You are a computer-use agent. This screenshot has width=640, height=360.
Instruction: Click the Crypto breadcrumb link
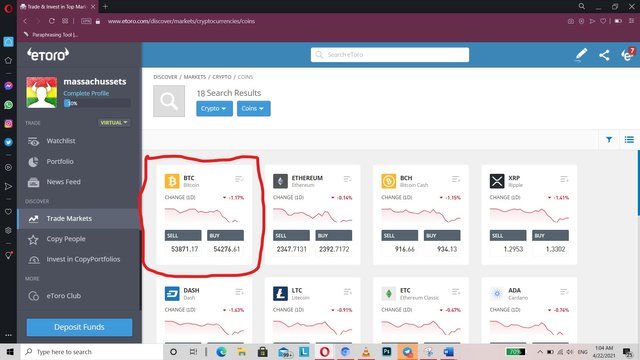point(222,77)
